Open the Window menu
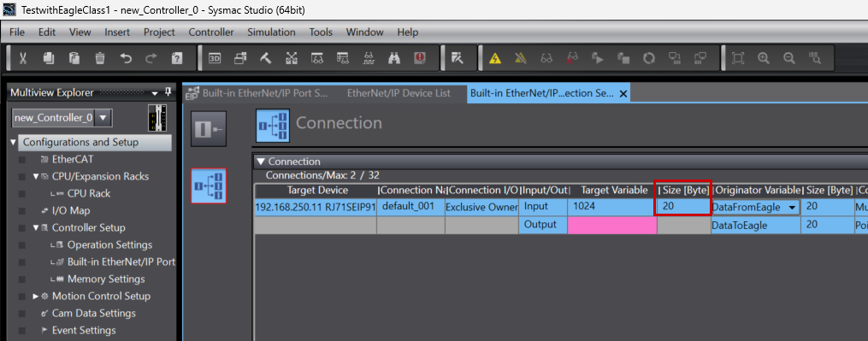 tap(365, 32)
